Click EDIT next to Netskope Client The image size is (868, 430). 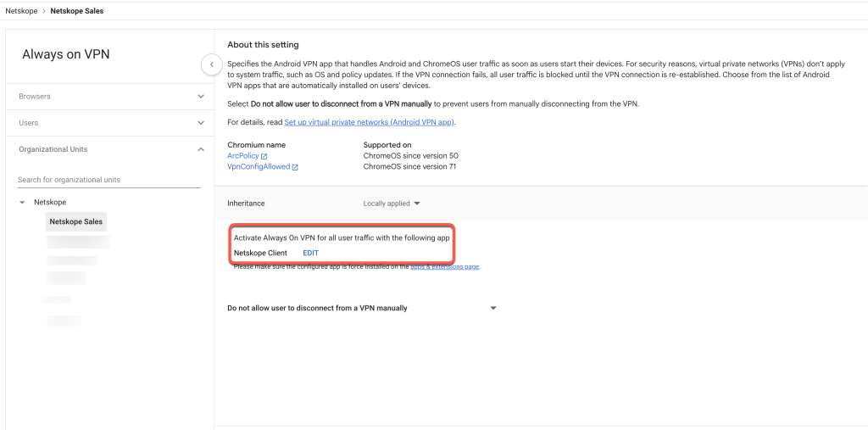coord(310,254)
